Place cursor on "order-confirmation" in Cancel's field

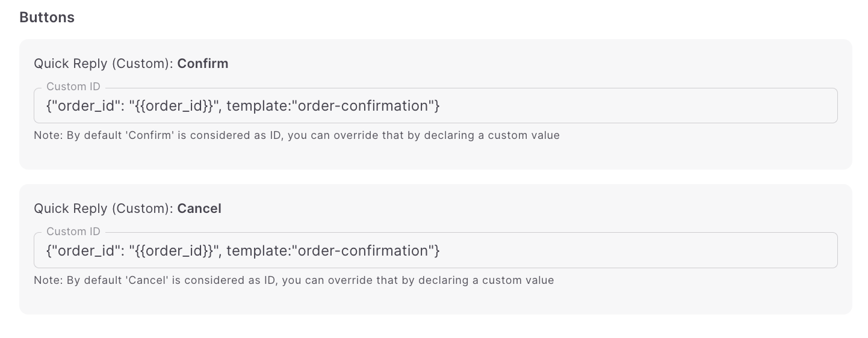point(362,250)
